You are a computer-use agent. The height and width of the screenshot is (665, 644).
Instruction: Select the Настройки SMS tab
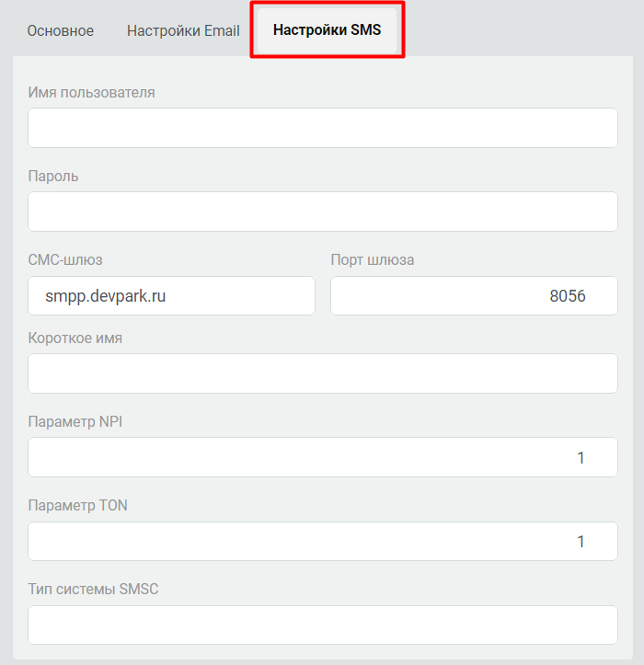click(327, 29)
